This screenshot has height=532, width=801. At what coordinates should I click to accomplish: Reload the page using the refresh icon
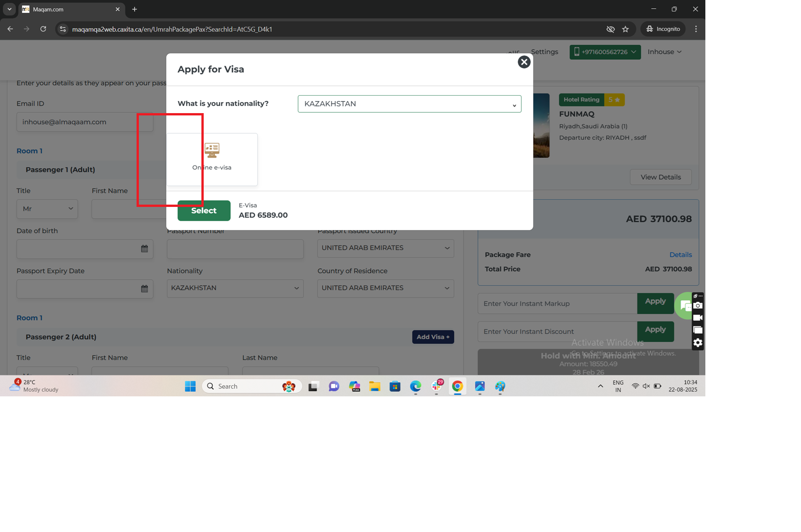[43, 29]
